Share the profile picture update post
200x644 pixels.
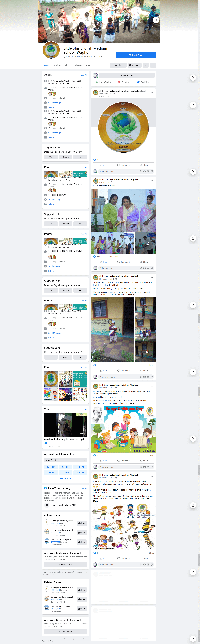[x=144, y=165]
